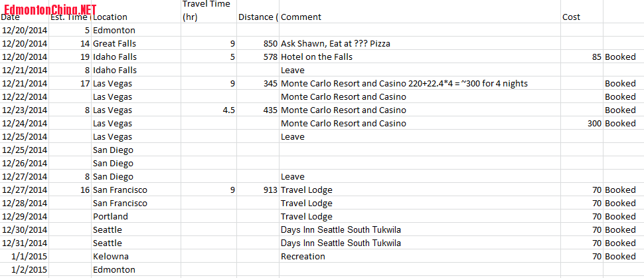Select the "Location" column header cell
The width and height of the screenshot is (644, 278).
click(x=110, y=17)
